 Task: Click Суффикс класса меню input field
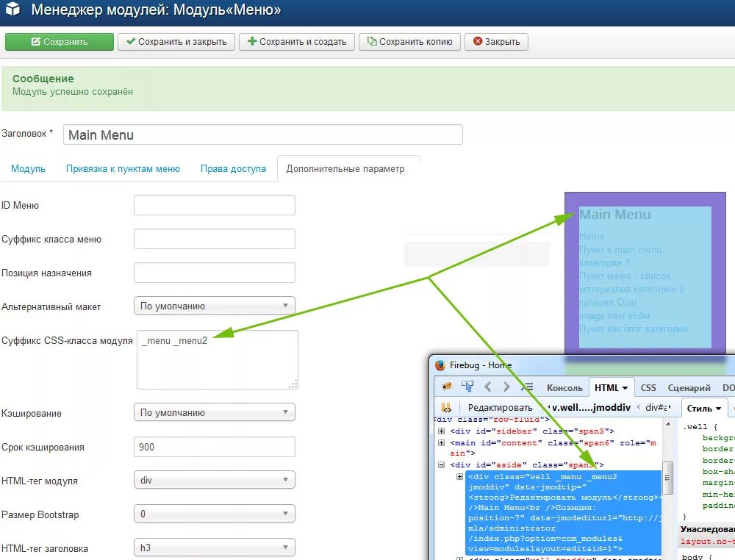click(x=215, y=239)
